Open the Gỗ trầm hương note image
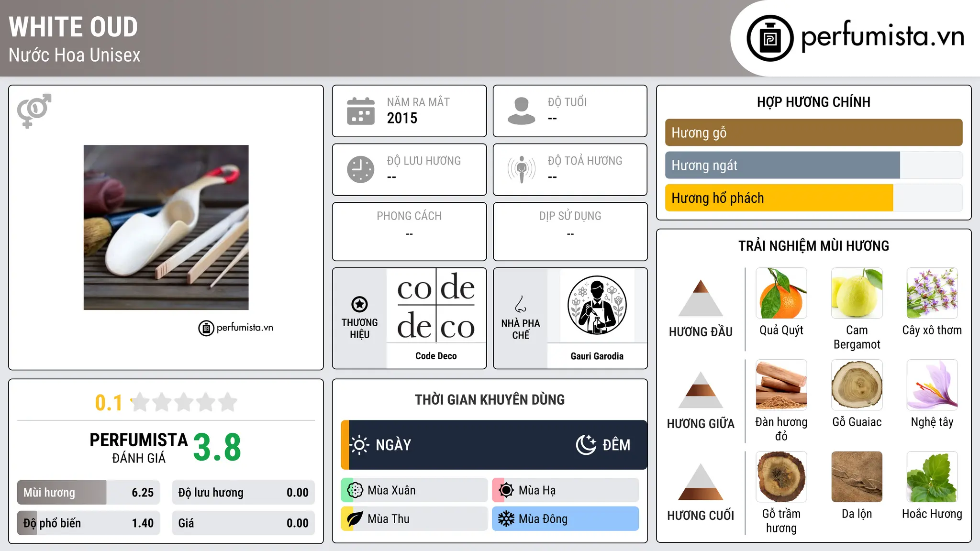This screenshot has height=551, width=980. click(x=781, y=477)
